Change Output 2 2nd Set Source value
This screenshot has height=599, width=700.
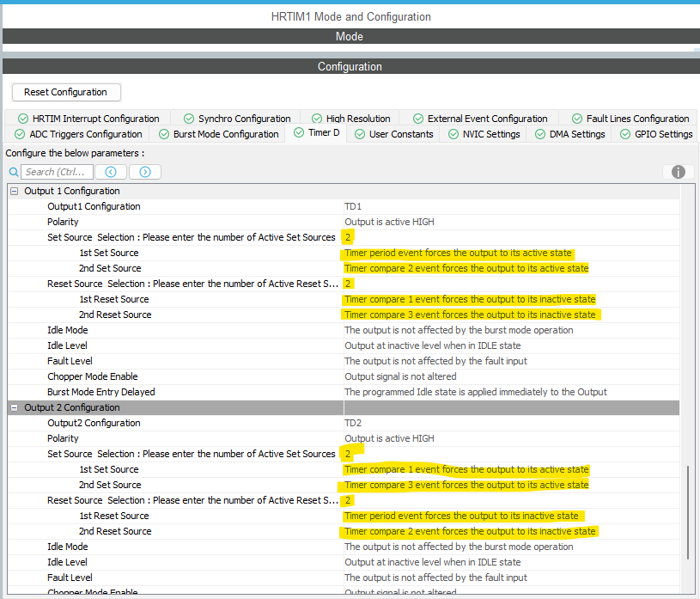(x=512, y=485)
